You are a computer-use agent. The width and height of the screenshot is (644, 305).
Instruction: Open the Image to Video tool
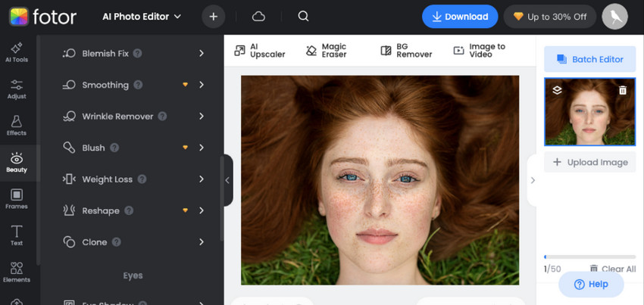(x=480, y=51)
